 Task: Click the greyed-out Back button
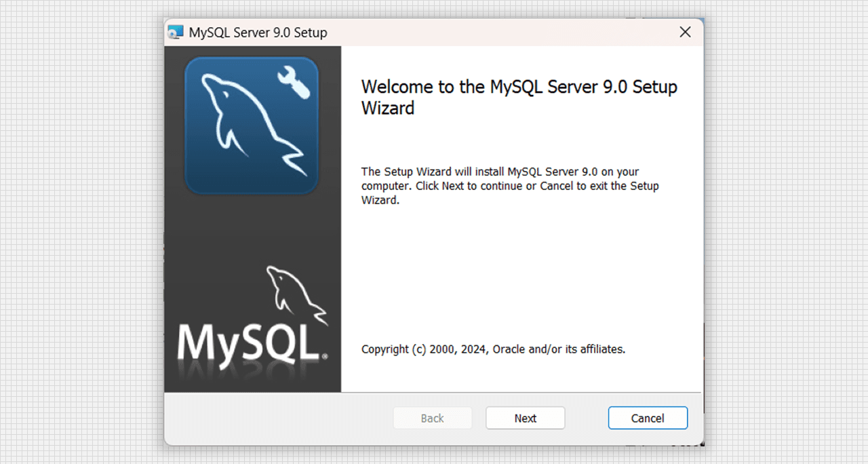point(432,418)
